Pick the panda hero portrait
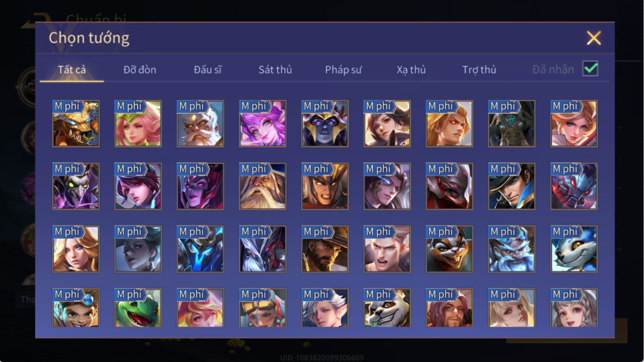This screenshot has height=362, width=644. 387,308
